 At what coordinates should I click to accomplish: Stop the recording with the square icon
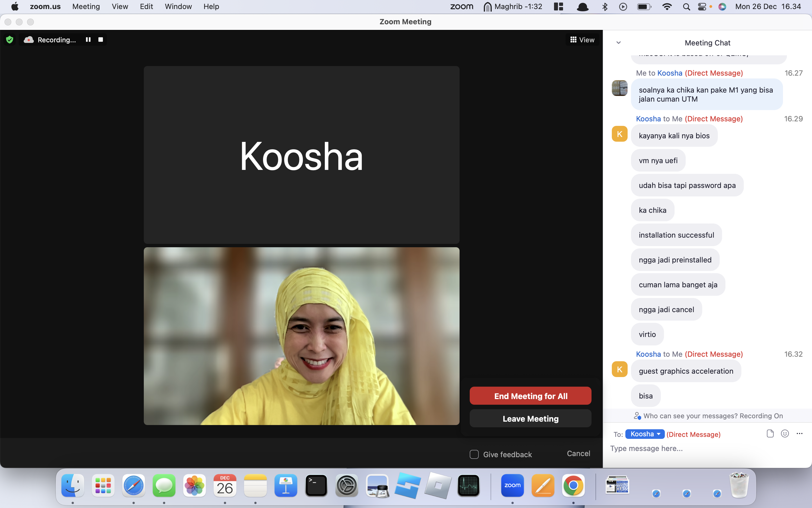100,40
